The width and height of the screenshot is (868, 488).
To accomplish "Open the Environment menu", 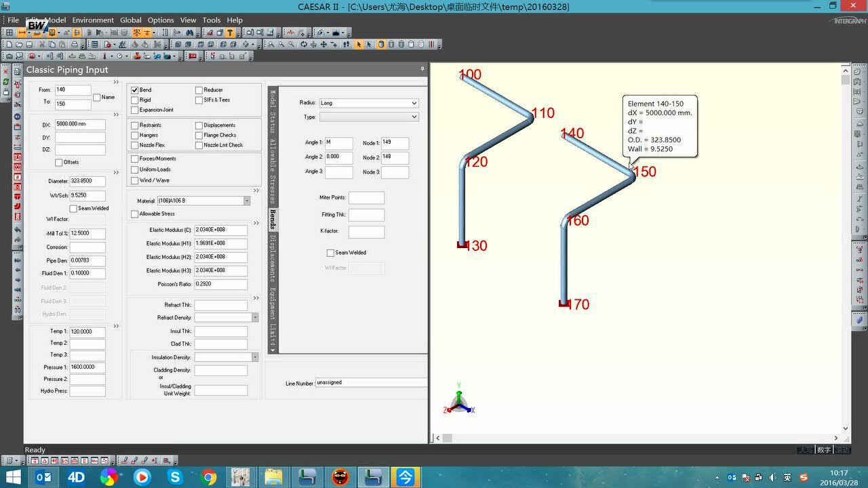I will 93,20.
